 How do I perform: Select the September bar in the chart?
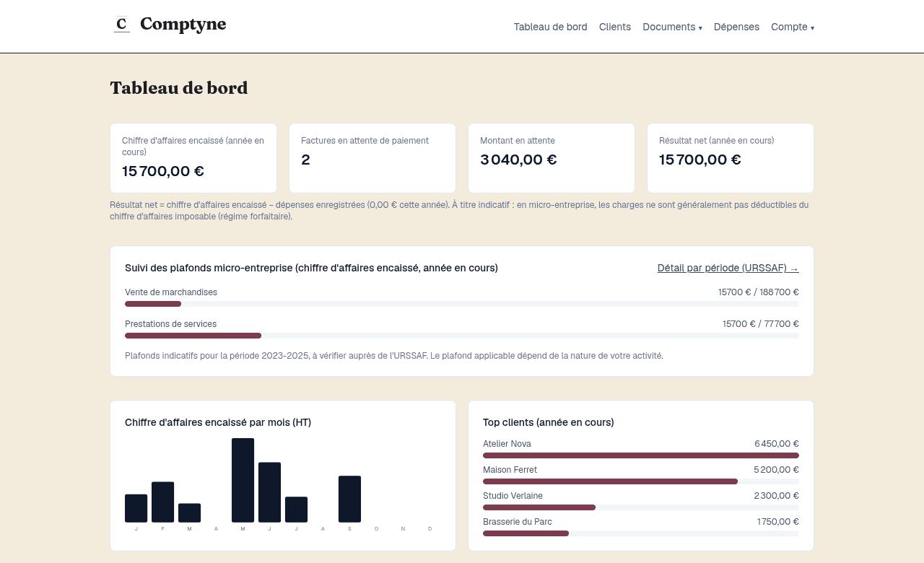click(349, 499)
